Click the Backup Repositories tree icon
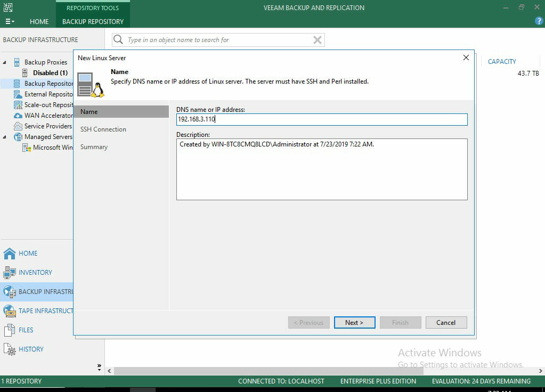 point(17,84)
